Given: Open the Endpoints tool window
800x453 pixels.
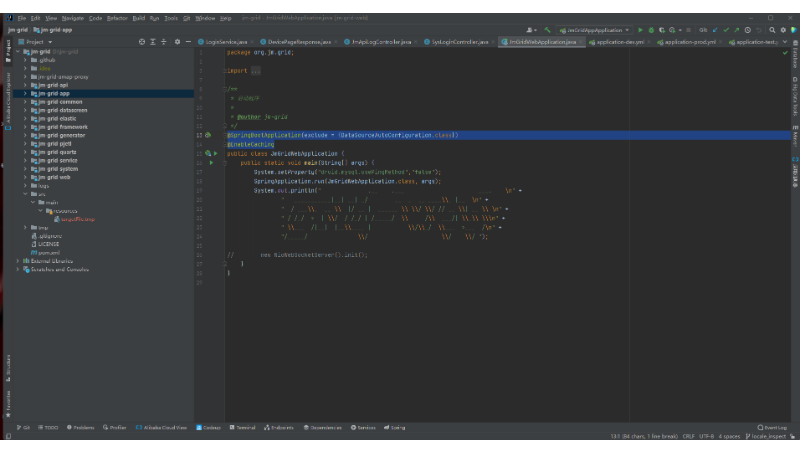Looking at the screenshot, I should coord(279,427).
